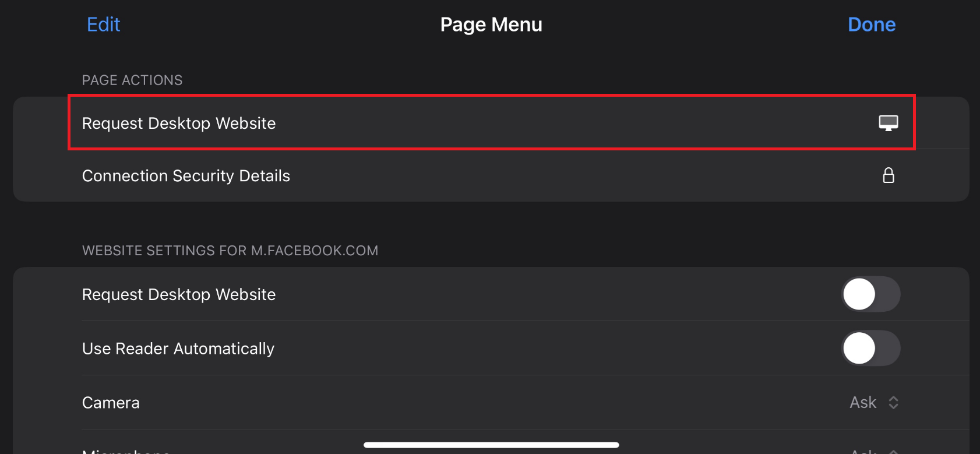Screen dimensions: 980x454
Task: Open Connection Security Details menu item
Action: click(x=186, y=176)
